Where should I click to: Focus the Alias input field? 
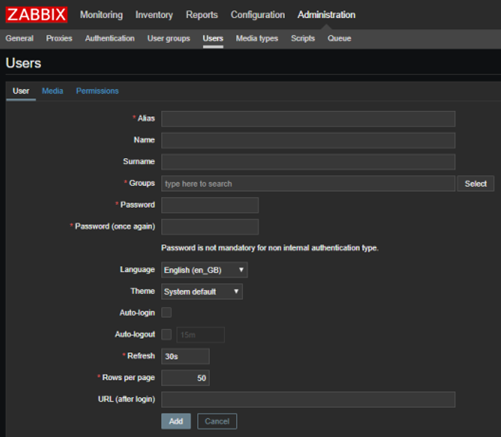(308, 119)
